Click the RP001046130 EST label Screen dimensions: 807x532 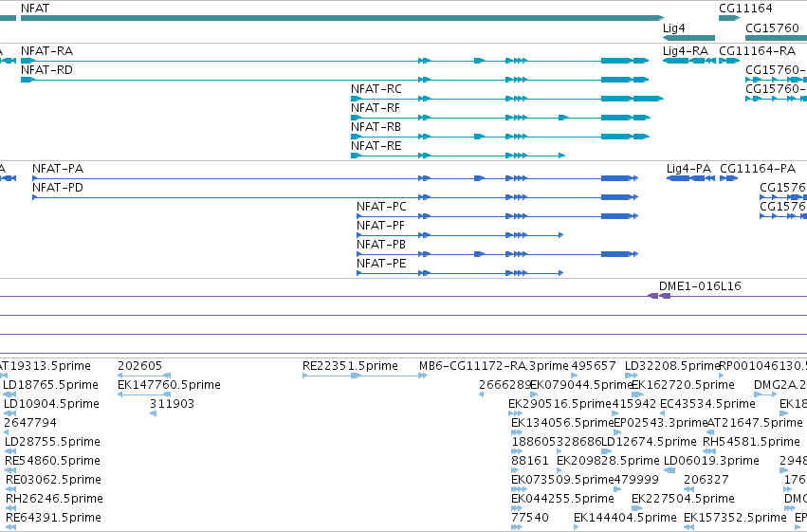coord(762,366)
